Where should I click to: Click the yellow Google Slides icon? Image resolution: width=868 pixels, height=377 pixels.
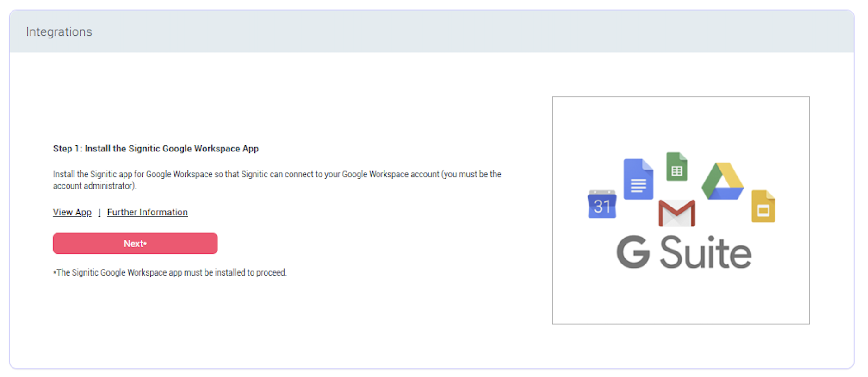[x=763, y=206]
